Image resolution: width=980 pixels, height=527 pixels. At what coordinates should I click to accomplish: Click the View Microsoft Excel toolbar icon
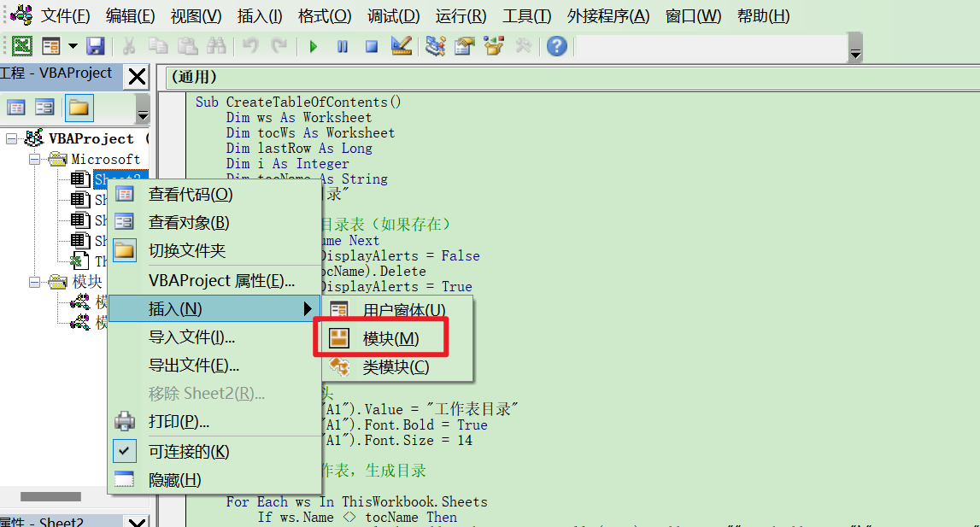tap(22, 46)
